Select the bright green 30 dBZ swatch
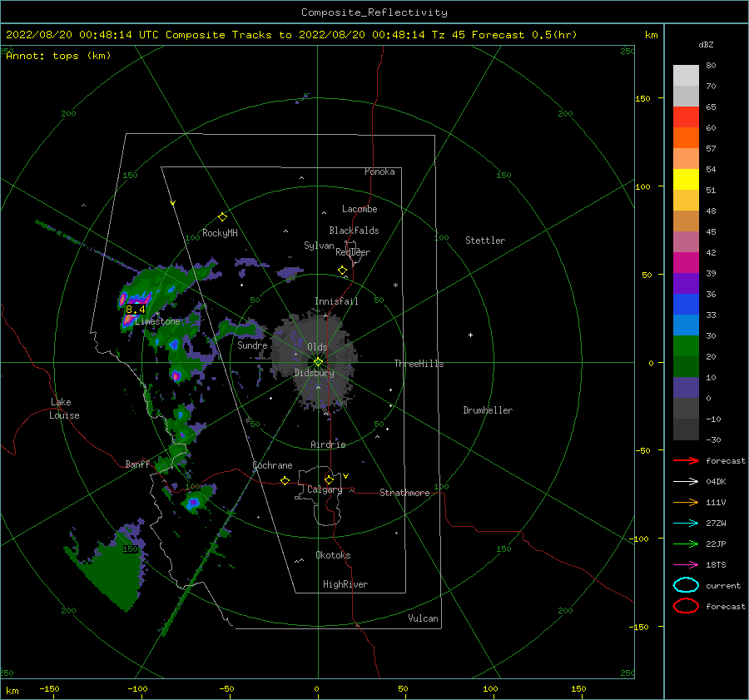The width and height of the screenshot is (749, 700). (686, 346)
